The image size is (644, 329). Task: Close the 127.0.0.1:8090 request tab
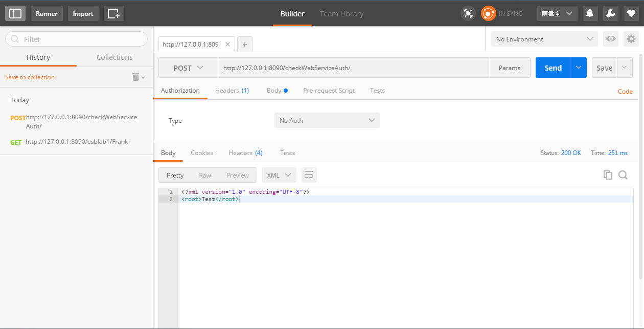tap(227, 45)
